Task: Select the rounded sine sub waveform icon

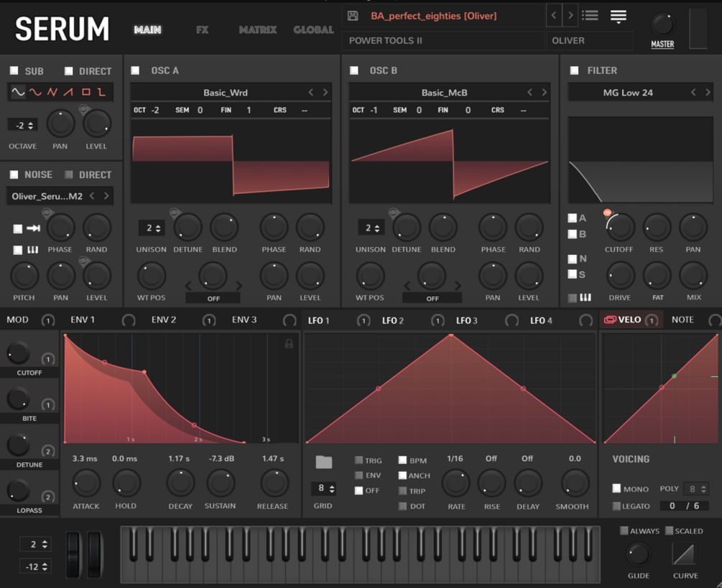Action: pos(35,92)
